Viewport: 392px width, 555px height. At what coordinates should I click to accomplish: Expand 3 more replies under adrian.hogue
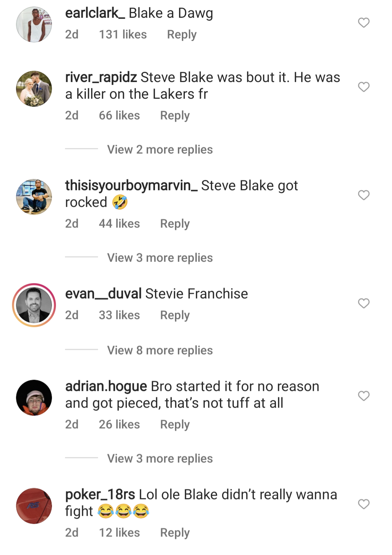coord(160,458)
